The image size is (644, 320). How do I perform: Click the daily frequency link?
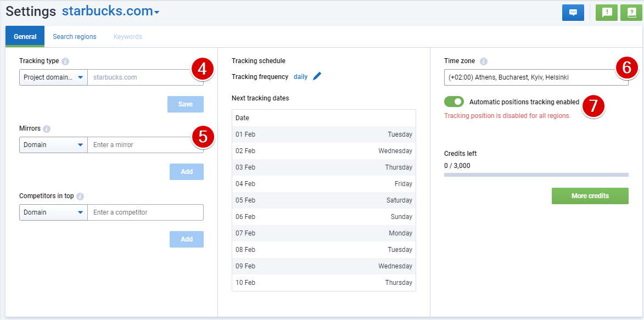[x=301, y=77]
